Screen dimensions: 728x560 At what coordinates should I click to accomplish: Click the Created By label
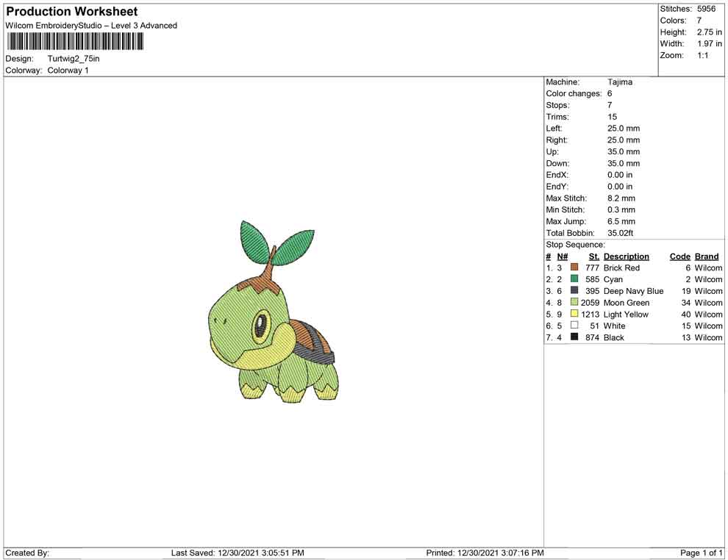pyautogui.click(x=27, y=553)
